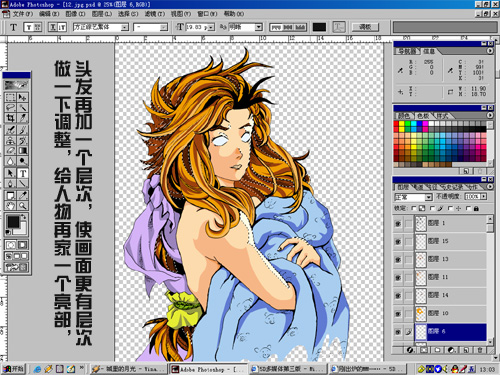
Task: Click the delete layer trash icon
Action: point(480,350)
